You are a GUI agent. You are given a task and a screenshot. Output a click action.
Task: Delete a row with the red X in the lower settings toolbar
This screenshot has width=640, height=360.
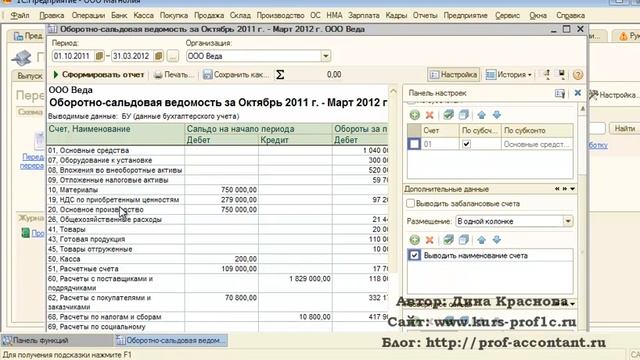[429, 240]
